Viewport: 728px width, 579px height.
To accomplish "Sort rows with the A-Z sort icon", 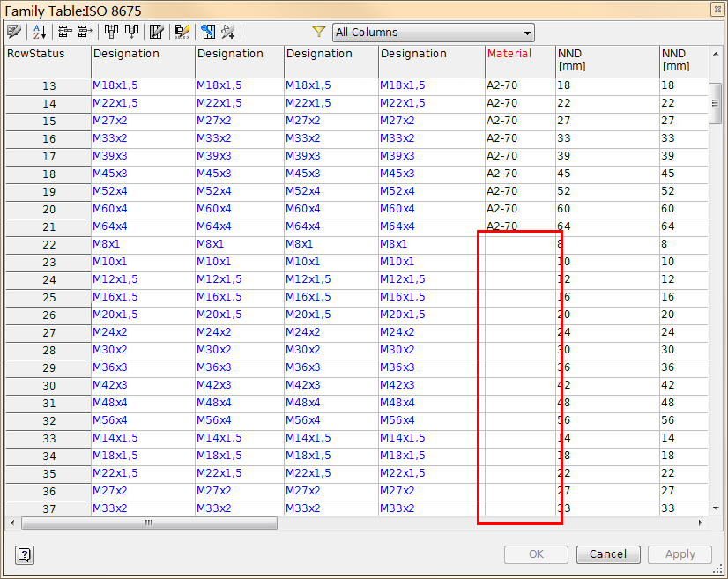I will pos(40,32).
